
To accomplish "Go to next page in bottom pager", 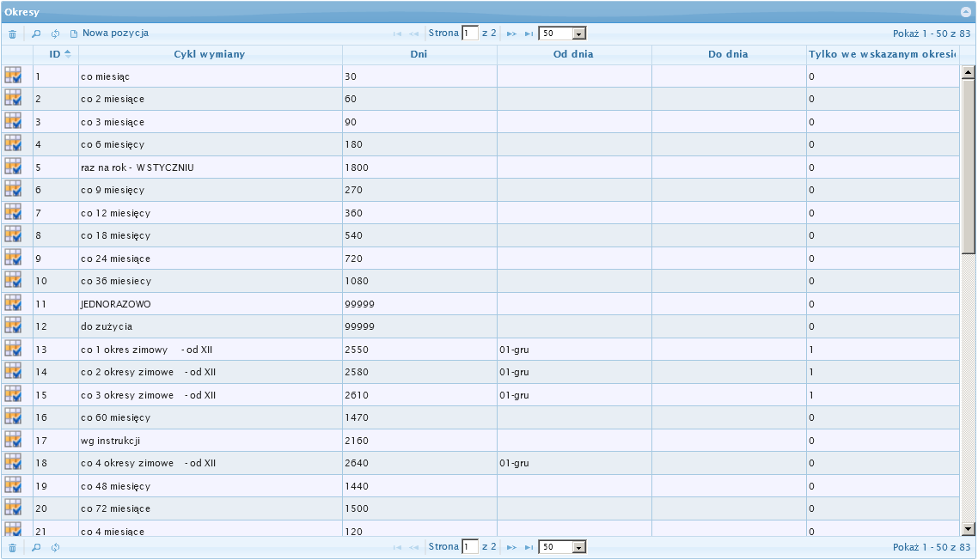I will [511, 547].
